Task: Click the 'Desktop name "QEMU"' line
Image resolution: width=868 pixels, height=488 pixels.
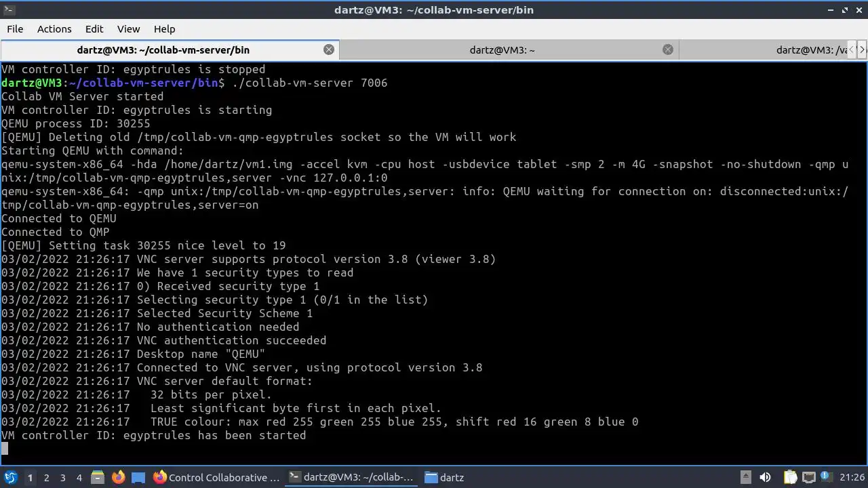Action: [134, 354]
